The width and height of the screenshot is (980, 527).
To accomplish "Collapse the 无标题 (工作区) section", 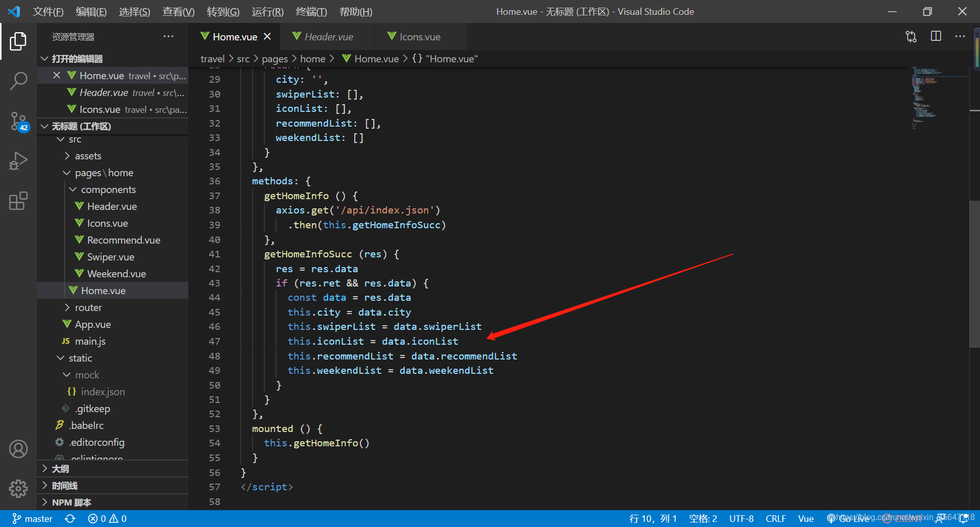I will 112,126.
